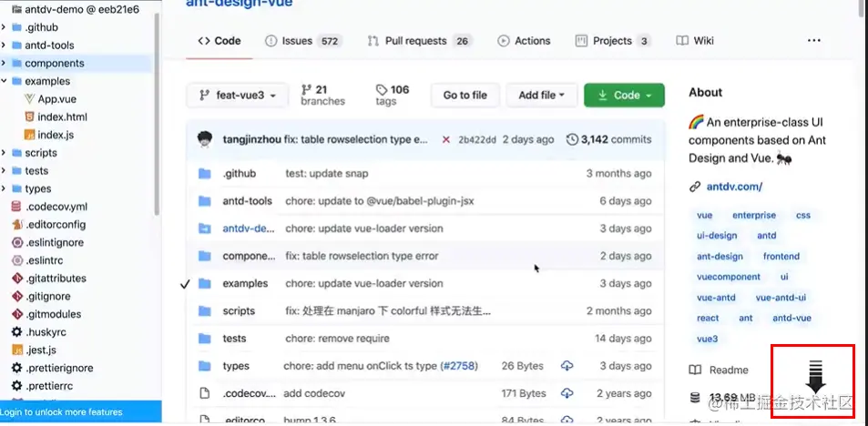Viewport: 868px width, 426px height.
Task: Select the ui-design topic tag
Action: 717,236
